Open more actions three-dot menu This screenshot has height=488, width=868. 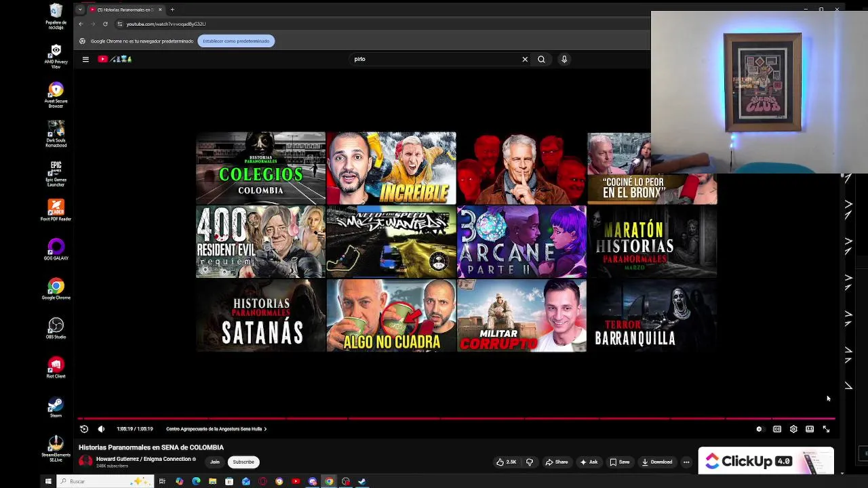[x=686, y=462]
